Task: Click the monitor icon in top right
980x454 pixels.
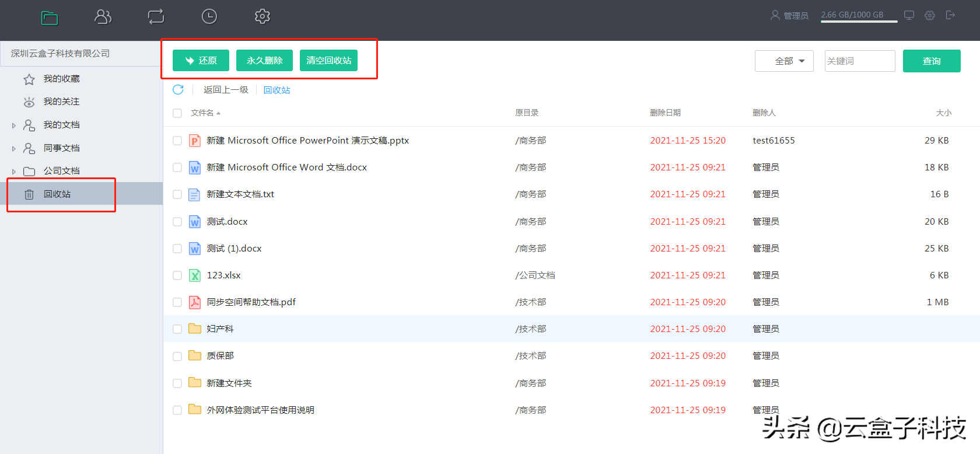Action: 909,15
